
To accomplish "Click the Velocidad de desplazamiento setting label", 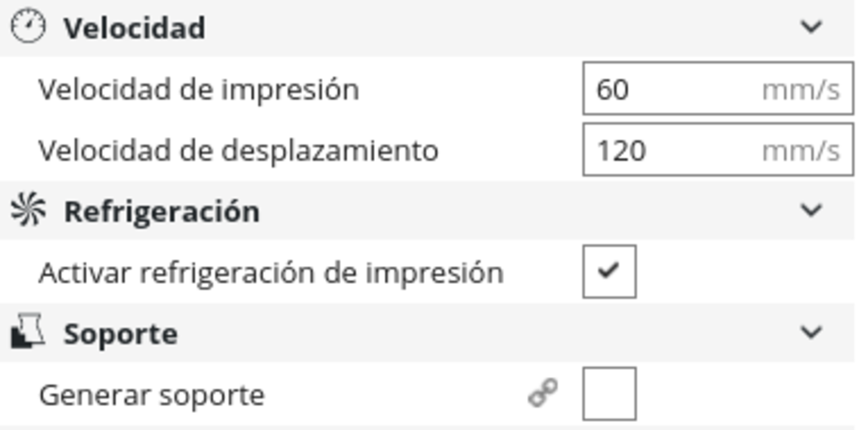I will point(238,150).
